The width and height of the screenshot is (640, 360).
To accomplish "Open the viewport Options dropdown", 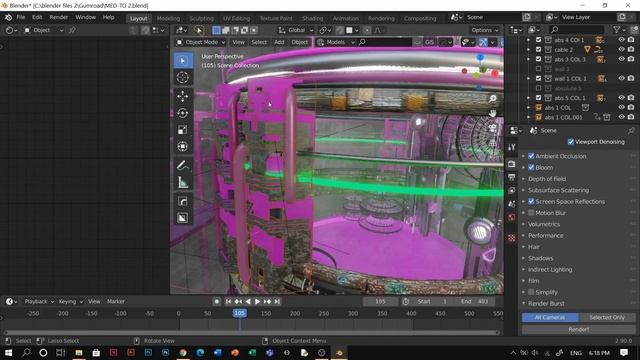I will pyautogui.click(x=484, y=30).
